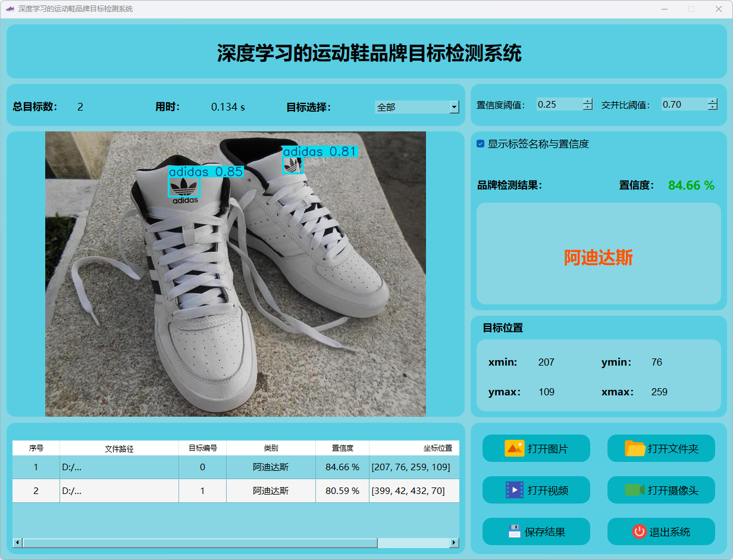Click the picture icon on 打开图片 button
Image resolution: width=733 pixels, height=560 pixels.
coord(514,448)
